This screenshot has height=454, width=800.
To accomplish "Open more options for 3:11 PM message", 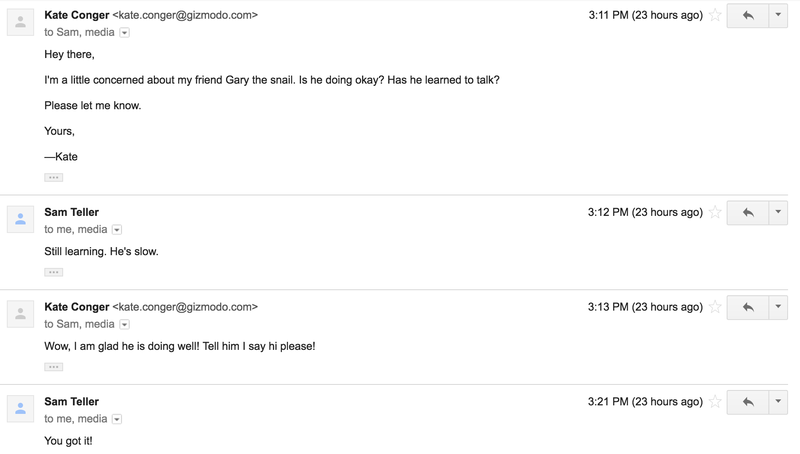I will [x=778, y=15].
